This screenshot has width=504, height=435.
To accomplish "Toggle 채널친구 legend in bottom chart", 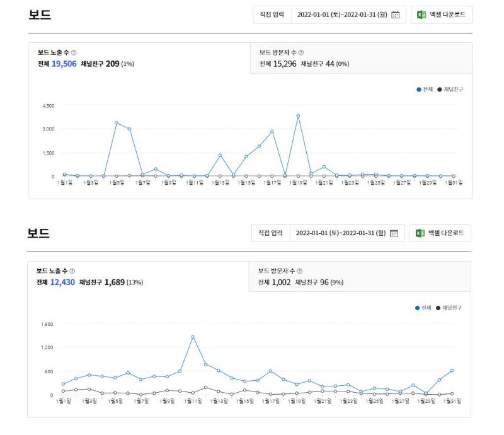I will coord(449,308).
